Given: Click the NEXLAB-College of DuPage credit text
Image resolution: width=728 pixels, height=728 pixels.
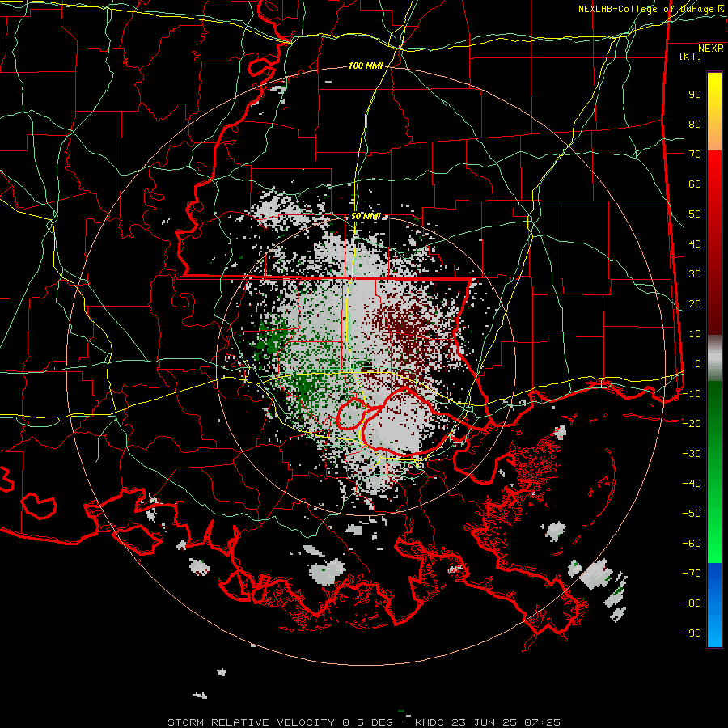Looking at the screenshot, I should tap(653, 9).
